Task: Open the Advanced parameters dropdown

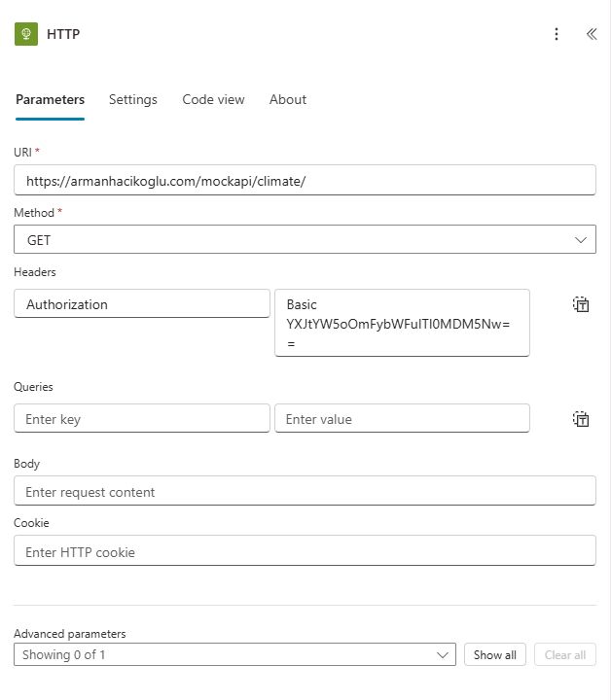Action: [x=234, y=654]
